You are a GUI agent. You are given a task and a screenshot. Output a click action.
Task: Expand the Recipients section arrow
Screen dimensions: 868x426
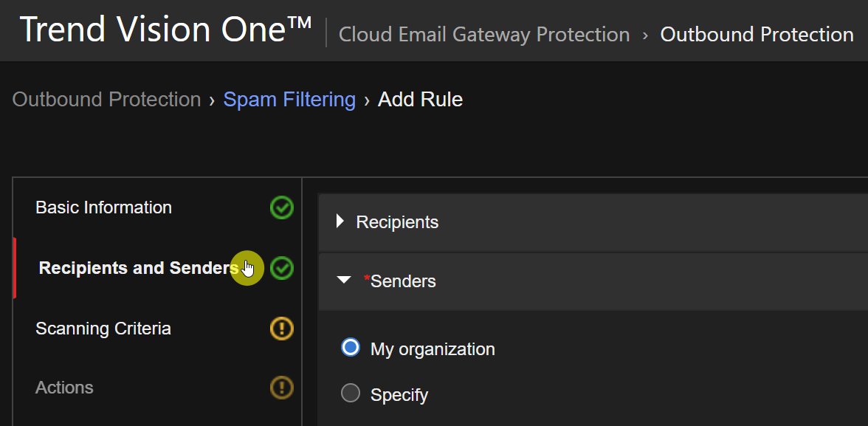[x=340, y=221]
